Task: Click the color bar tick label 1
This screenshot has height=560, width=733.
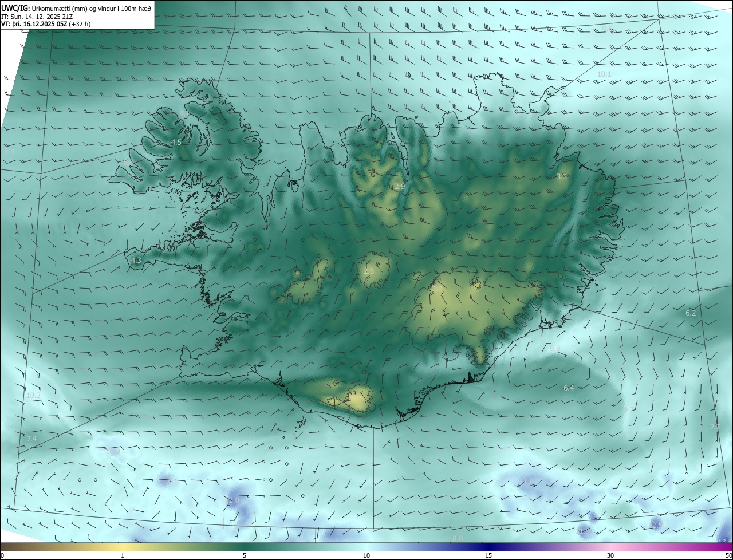Action: point(123,555)
